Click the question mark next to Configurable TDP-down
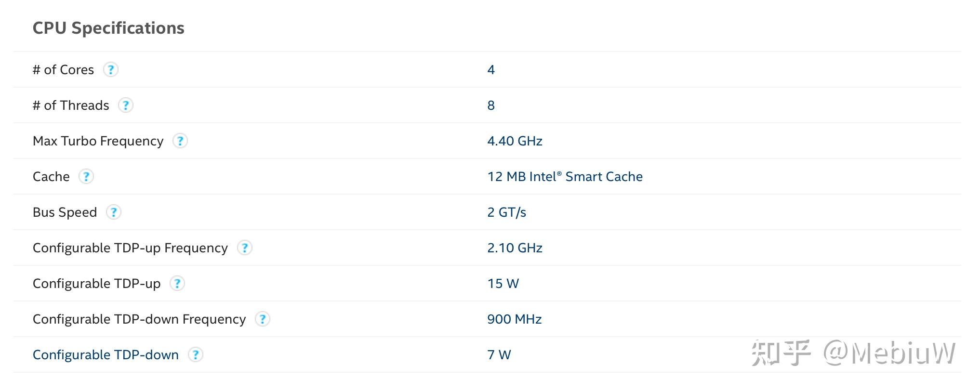 point(196,355)
